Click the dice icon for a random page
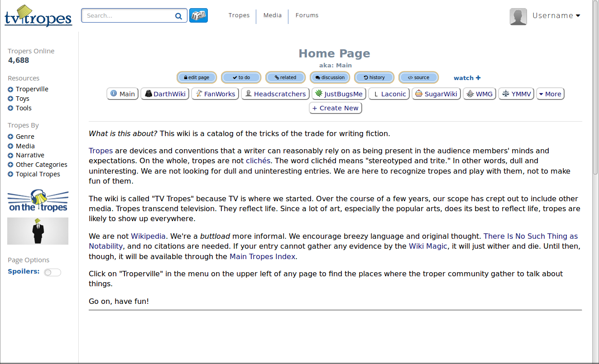Viewport: 599px width, 364px height. tap(198, 15)
